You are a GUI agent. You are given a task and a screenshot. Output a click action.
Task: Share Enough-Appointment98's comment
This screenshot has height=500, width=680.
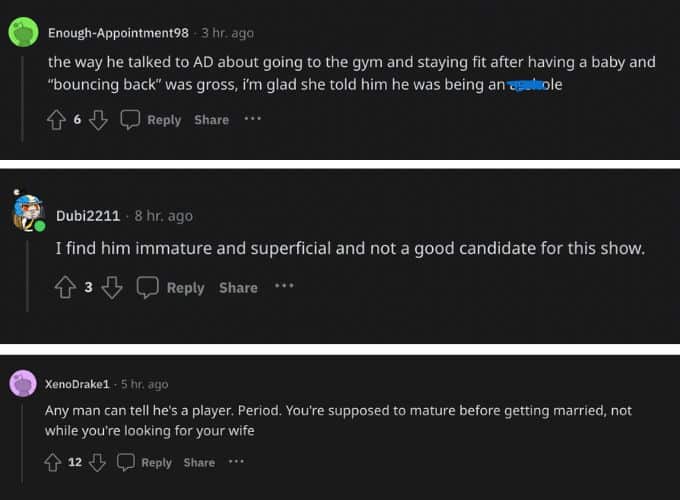[x=211, y=120]
